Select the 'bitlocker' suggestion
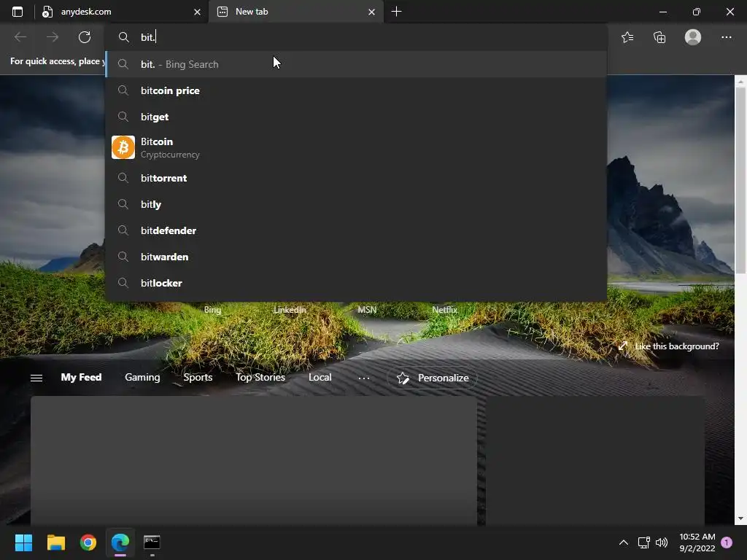Image resolution: width=747 pixels, height=560 pixels. (356, 283)
